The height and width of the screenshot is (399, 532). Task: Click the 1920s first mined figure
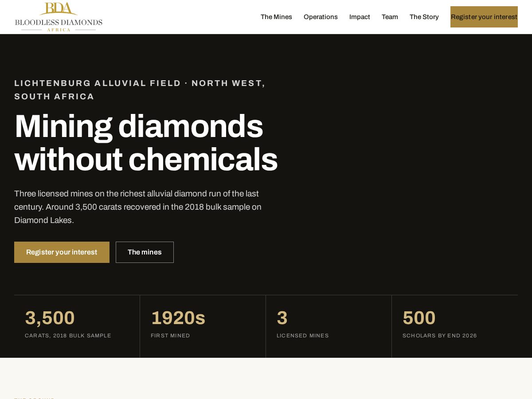point(178,318)
